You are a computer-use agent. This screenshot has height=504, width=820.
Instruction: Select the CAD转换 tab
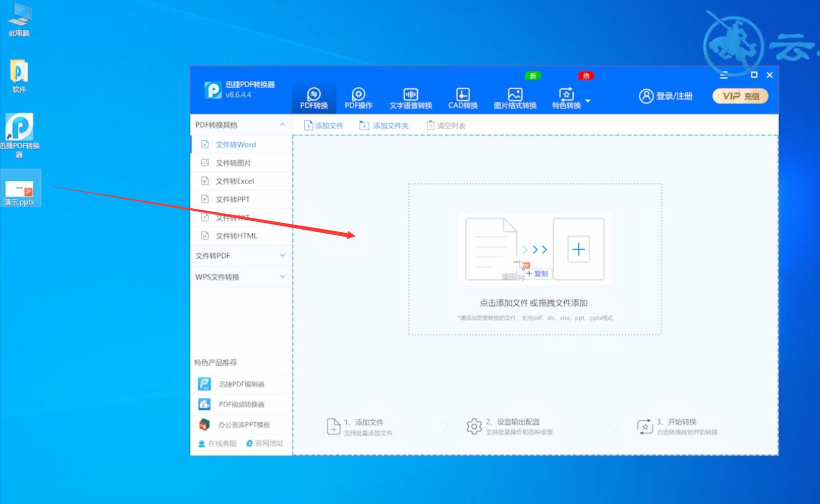click(463, 98)
